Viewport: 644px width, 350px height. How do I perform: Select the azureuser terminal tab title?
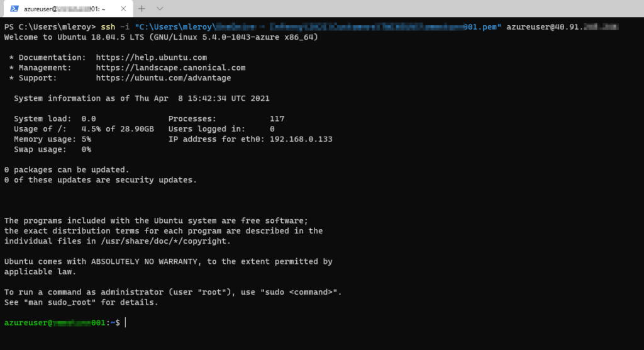click(65, 9)
